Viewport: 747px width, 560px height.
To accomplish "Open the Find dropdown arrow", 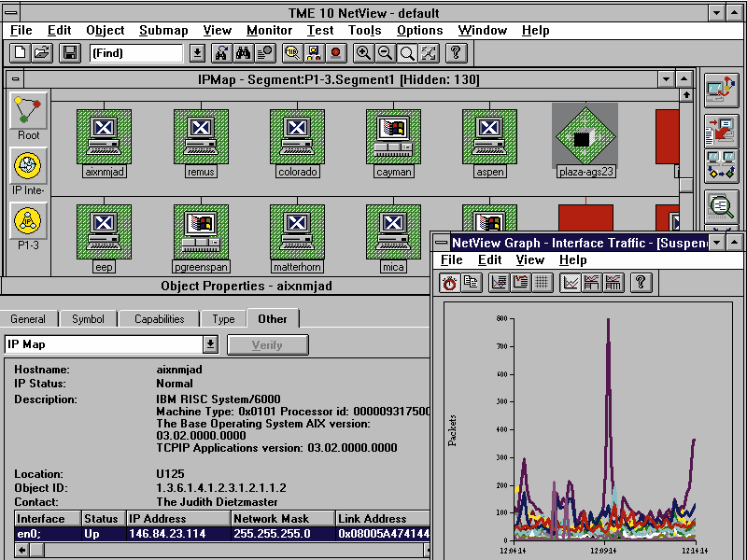I will (197, 53).
